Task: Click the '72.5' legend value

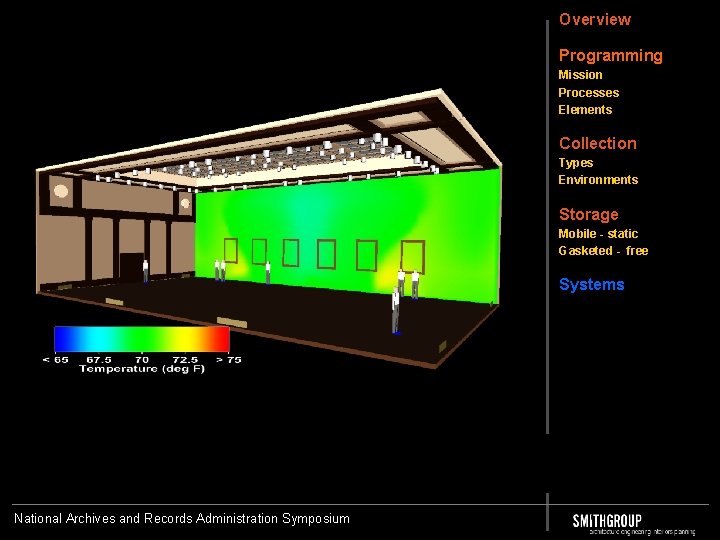Action: pyautogui.click(x=185, y=360)
